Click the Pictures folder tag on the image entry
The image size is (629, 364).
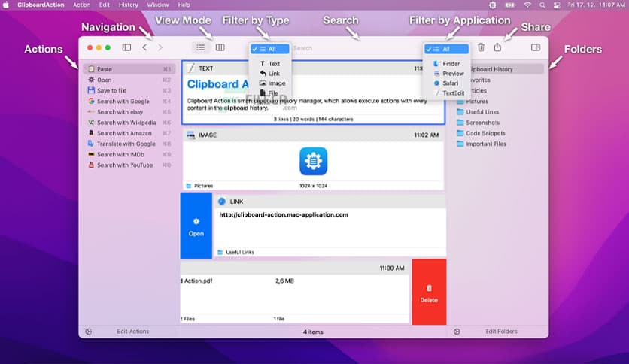click(x=200, y=186)
